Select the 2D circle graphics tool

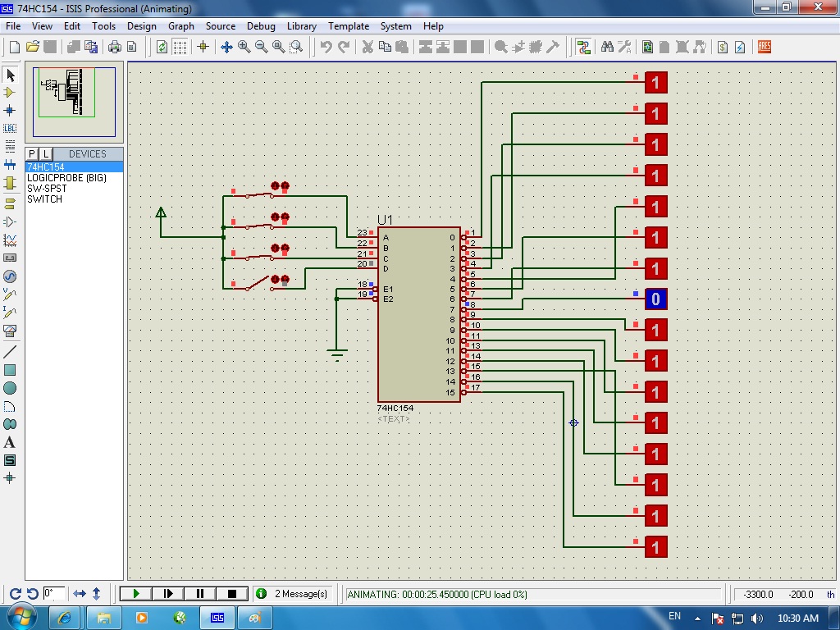tap(10, 388)
